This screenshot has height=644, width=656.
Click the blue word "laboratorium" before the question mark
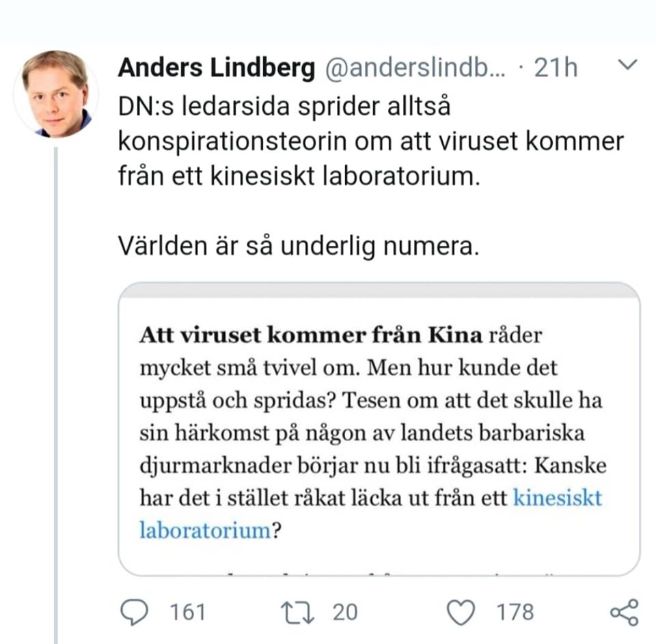[x=205, y=529]
